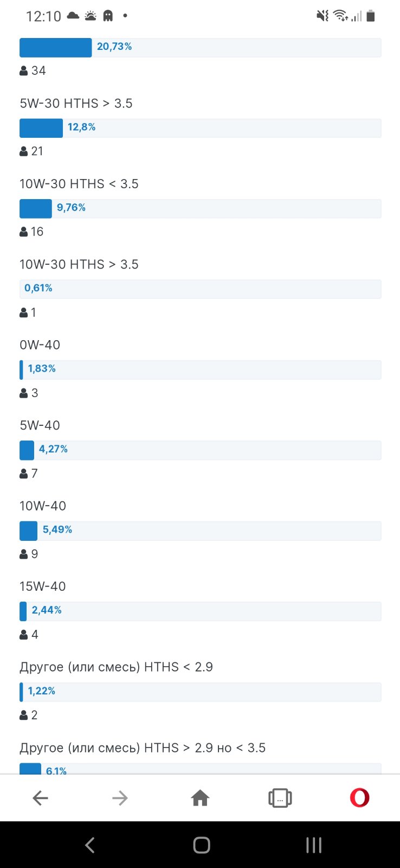
Task: Click the 10W-30 HTHS < 3.5 label
Action: (x=79, y=184)
